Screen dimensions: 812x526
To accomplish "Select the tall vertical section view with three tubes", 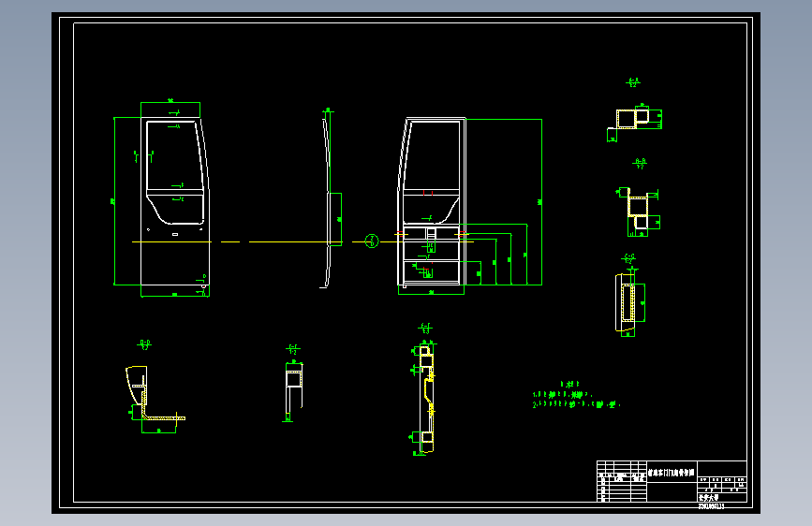I will coord(426,398).
